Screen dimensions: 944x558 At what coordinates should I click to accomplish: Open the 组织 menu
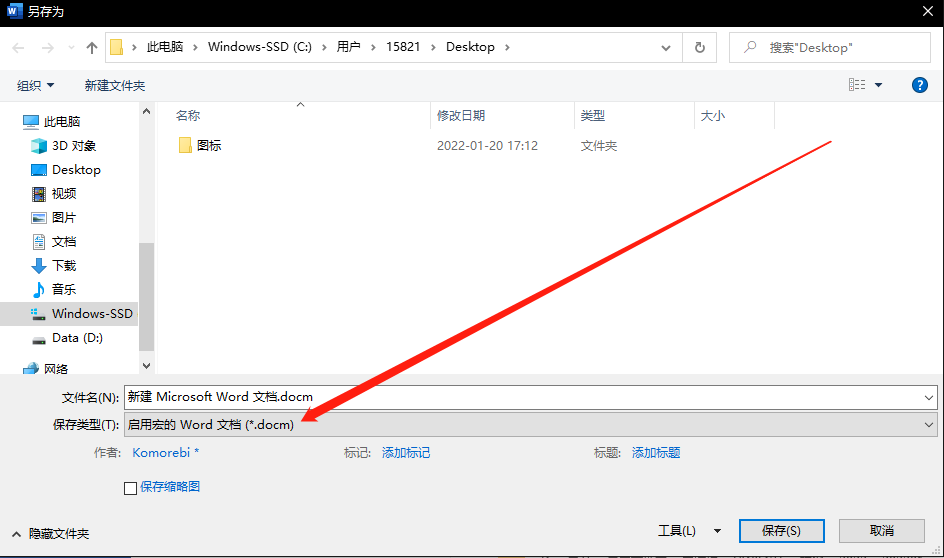point(36,85)
